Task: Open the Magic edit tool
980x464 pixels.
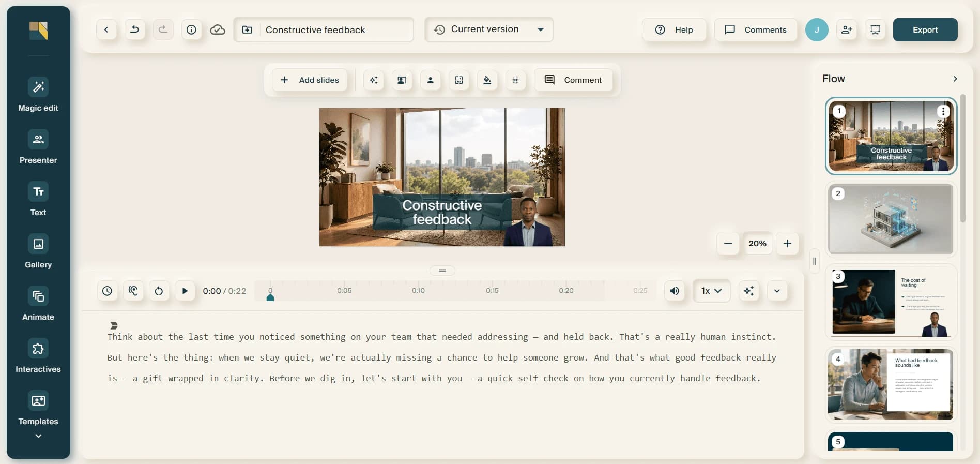Action: pos(38,95)
